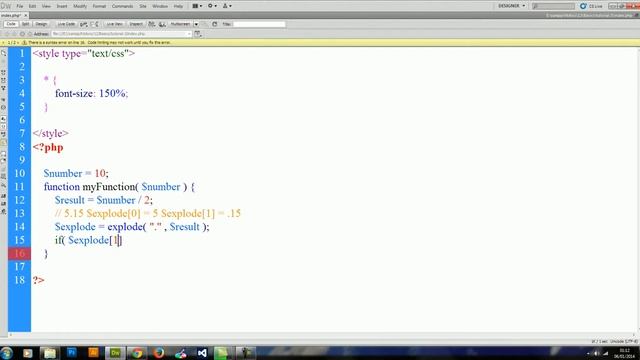The image size is (640, 360).
Task: Open the File menu
Action: coord(20,6)
